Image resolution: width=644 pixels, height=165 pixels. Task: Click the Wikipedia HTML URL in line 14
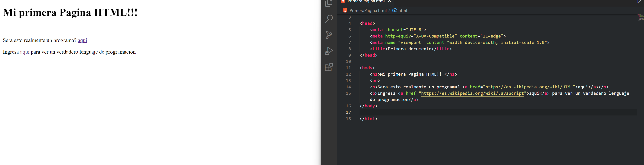tap(529, 87)
